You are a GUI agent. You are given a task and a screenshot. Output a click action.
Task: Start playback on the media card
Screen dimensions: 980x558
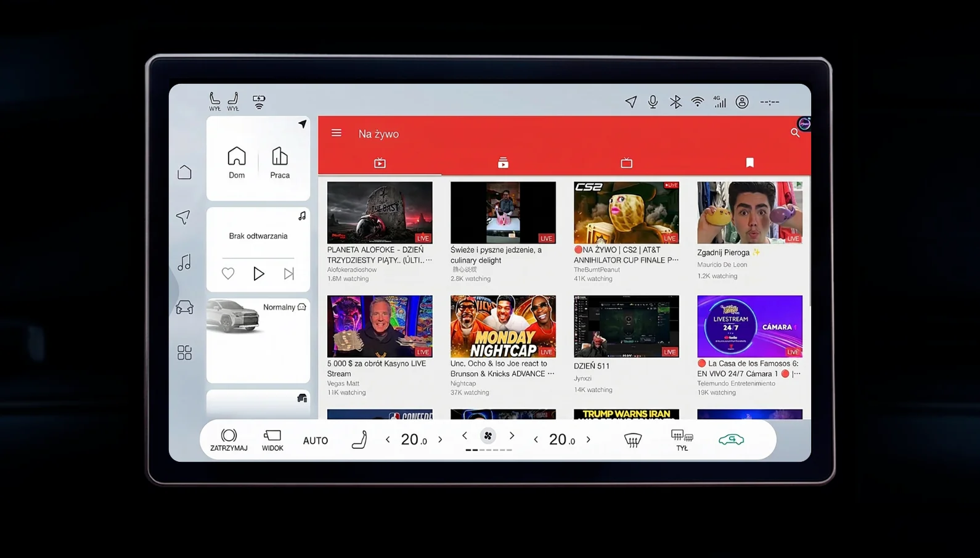tap(259, 273)
